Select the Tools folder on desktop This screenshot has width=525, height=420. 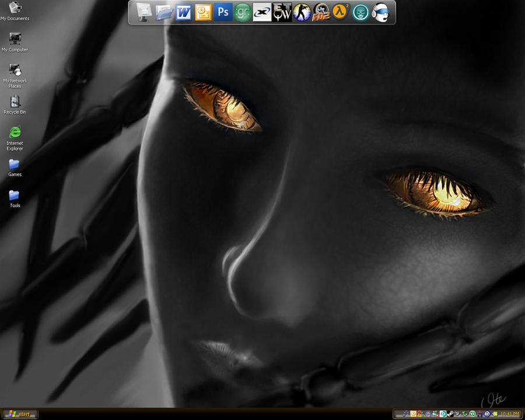(x=15, y=198)
